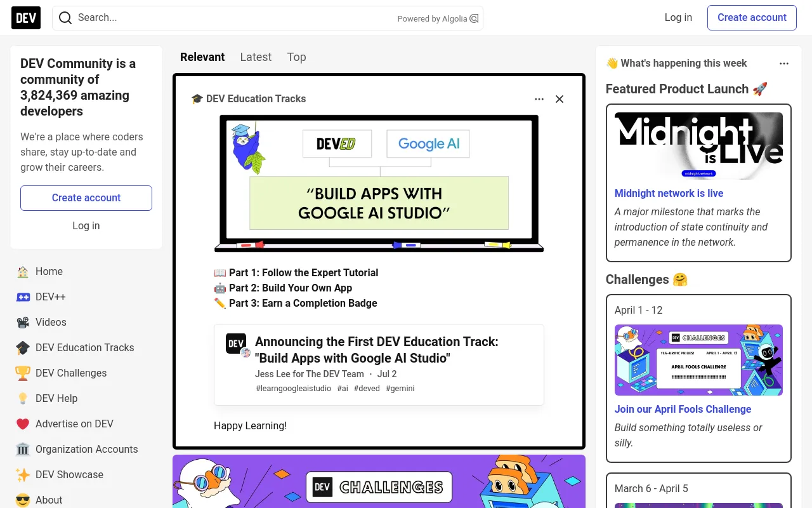Screen dimensions: 812x508
Task: Select the Relevant feed tab
Action: (202, 57)
